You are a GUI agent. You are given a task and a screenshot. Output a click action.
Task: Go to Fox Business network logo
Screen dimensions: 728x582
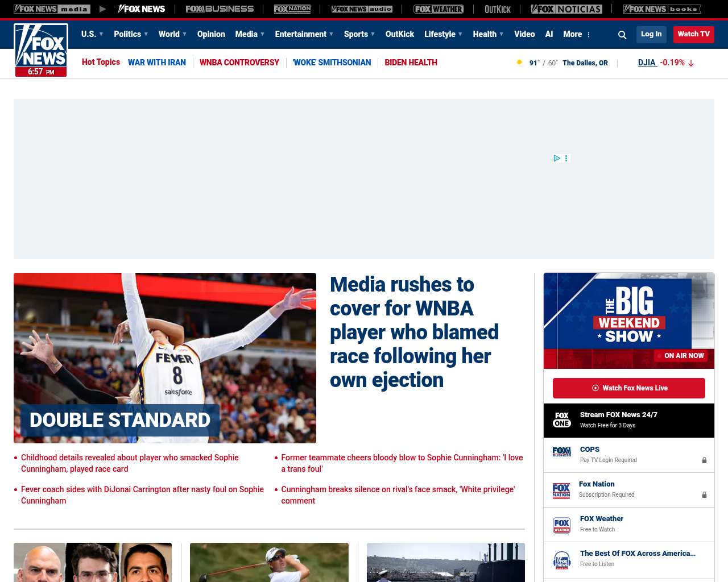pos(220,9)
